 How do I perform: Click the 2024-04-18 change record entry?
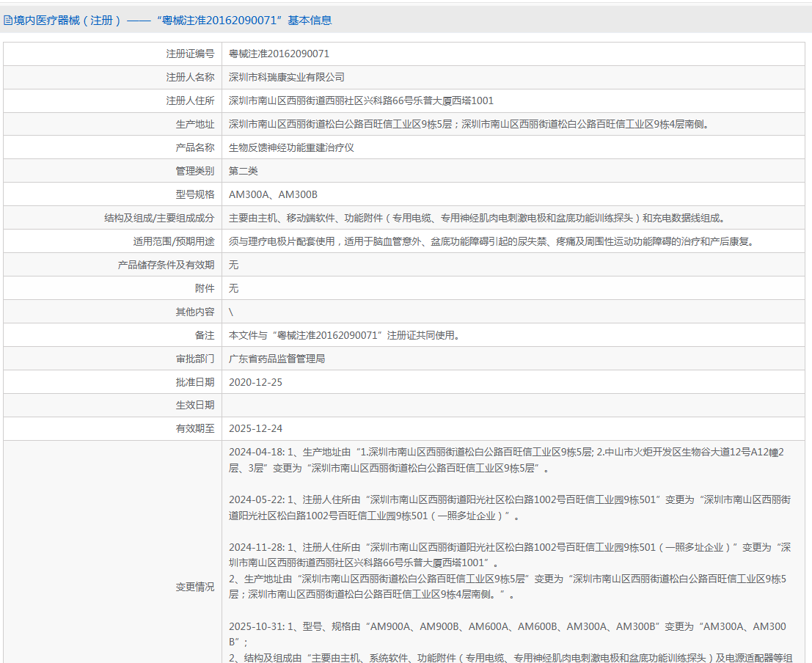pyautogui.click(x=506, y=460)
